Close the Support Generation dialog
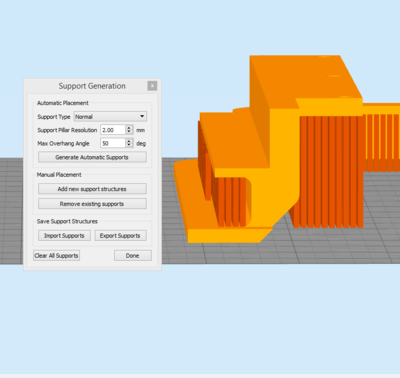 (152, 86)
